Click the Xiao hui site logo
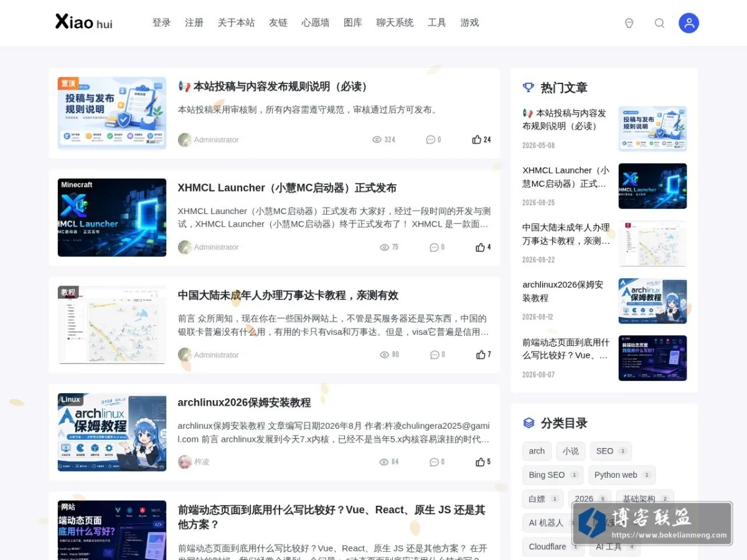This screenshot has width=747, height=560. coord(84,22)
